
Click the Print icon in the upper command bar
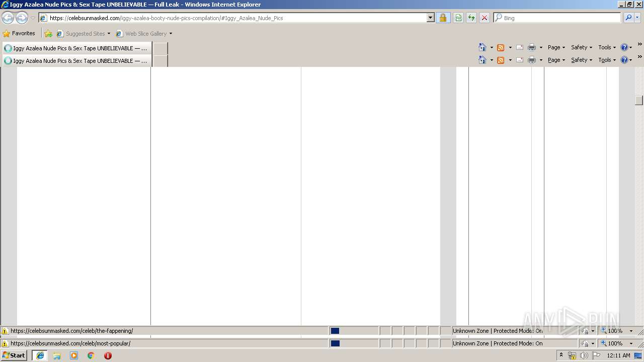(x=532, y=47)
